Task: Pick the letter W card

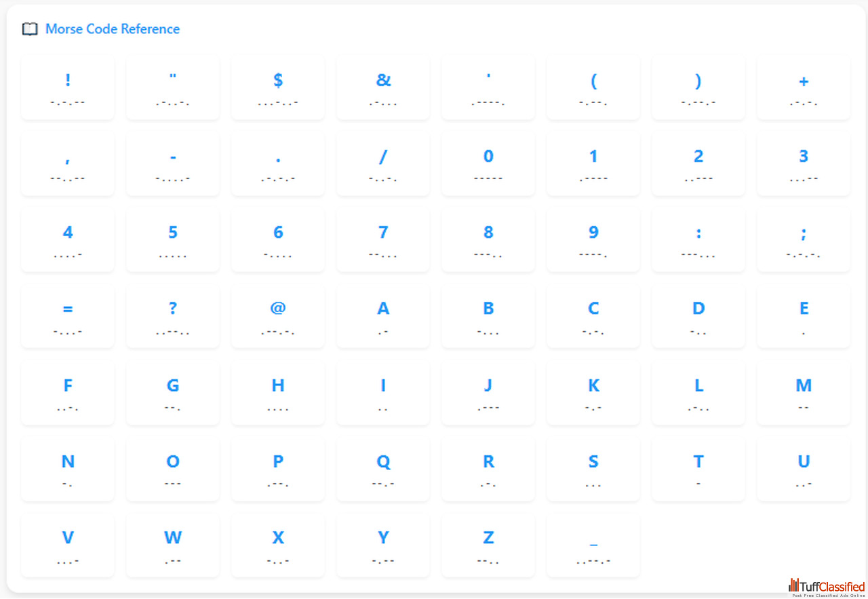Action: pyautogui.click(x=173, y=546)
